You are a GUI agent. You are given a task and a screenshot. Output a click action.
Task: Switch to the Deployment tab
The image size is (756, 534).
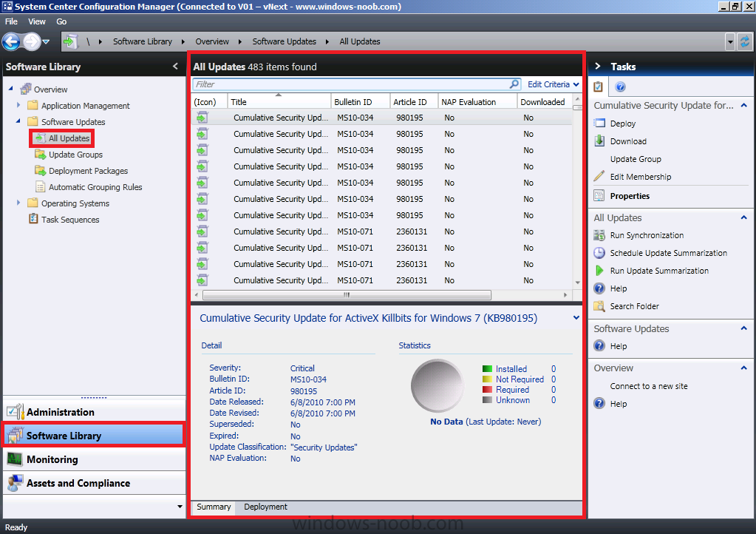[265, 507]
